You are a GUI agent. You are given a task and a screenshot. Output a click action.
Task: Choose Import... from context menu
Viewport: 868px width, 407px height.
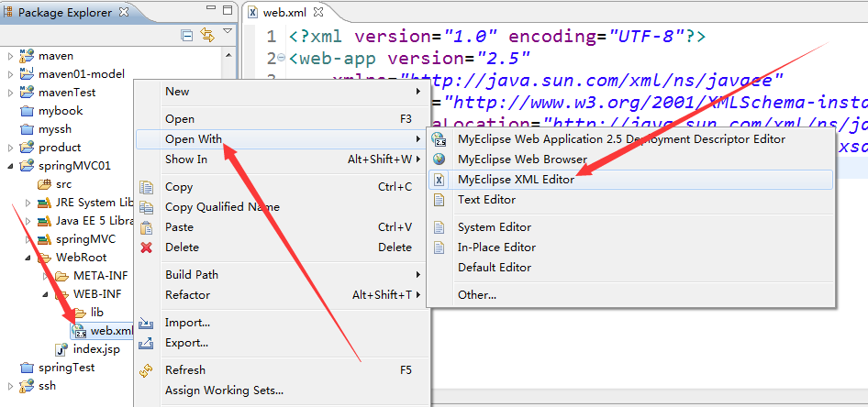pyautogui.click(x=282, y=323)
